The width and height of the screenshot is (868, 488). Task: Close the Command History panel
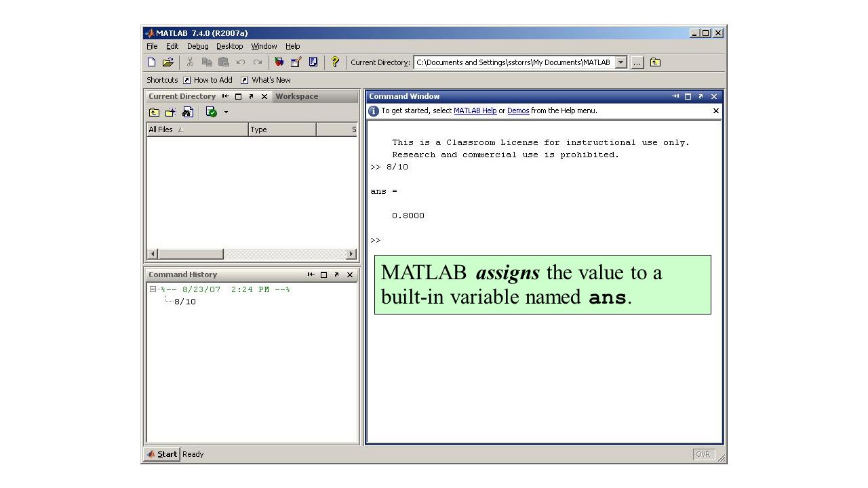click(x=350, y=274)
